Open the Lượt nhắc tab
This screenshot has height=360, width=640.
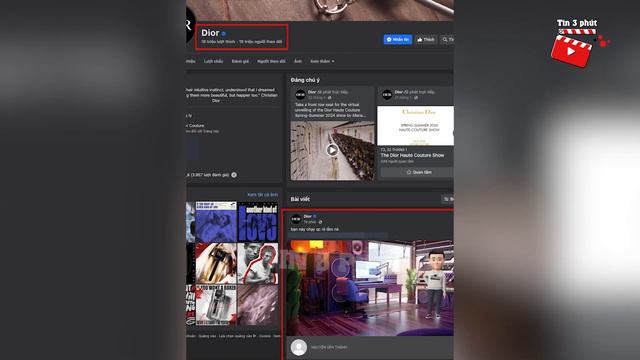213,61
